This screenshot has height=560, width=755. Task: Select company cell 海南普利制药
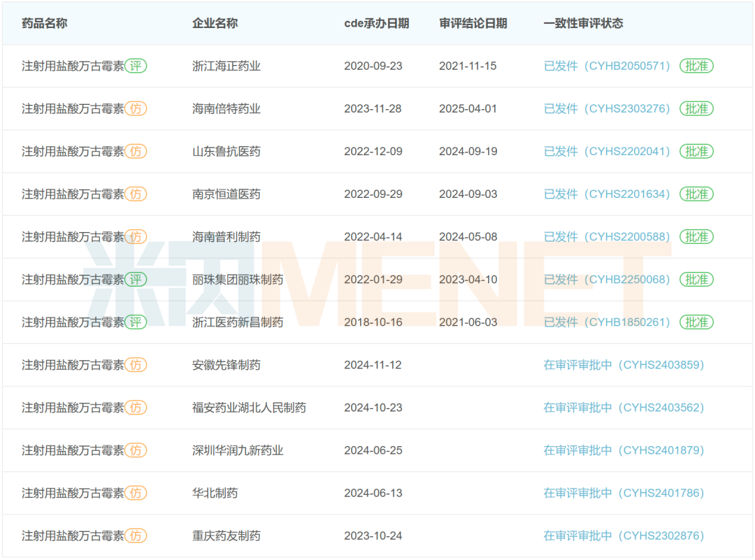point(226,237)
